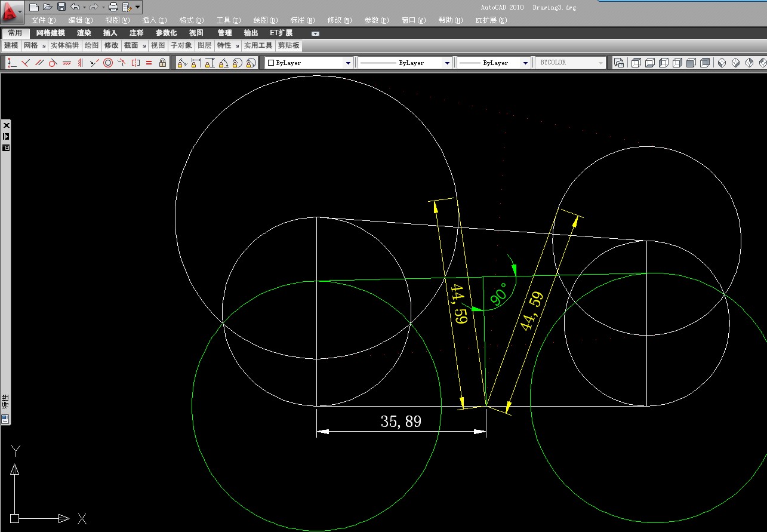Open the linetype ByLayer dropdown
This screenshot has height=532, width=767.
pos(405,63)
